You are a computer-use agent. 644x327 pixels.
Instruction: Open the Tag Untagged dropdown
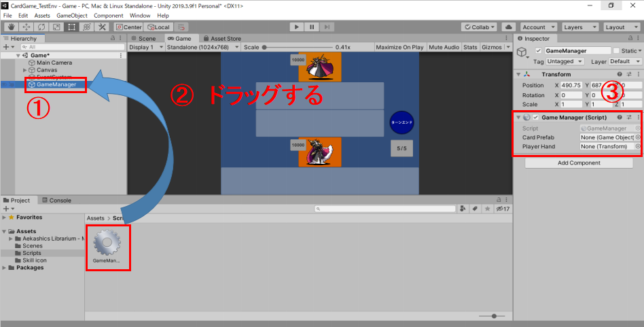coord(565,61)
